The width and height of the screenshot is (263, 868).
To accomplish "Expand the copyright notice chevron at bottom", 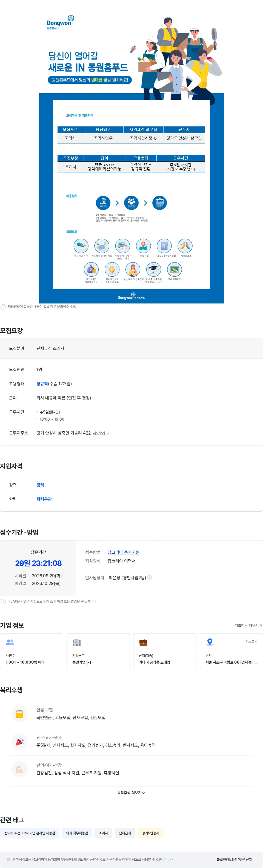I will tap(171, 860).
